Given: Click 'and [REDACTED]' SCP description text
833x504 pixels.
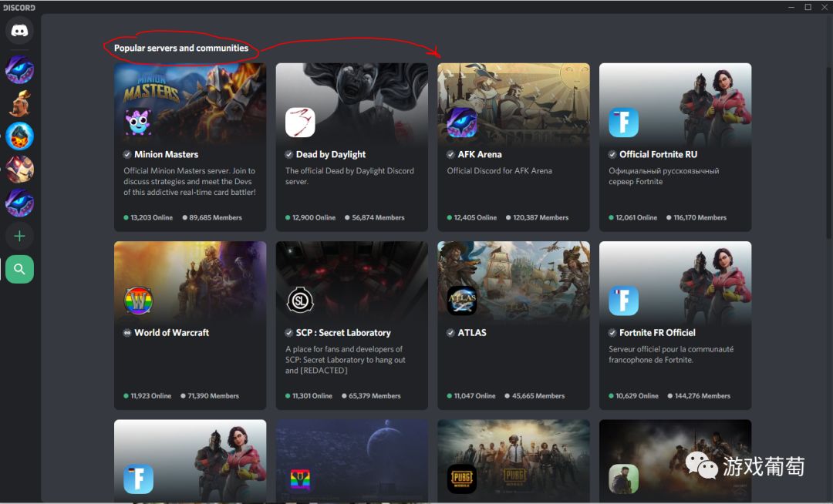Looking at the screenshot, I should click(x=316, y=371).
